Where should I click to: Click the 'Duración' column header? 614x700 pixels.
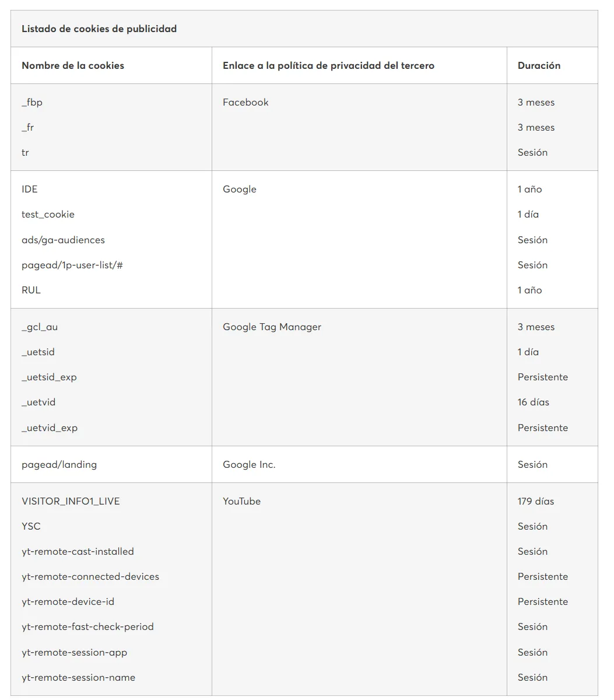coord(539,65)
